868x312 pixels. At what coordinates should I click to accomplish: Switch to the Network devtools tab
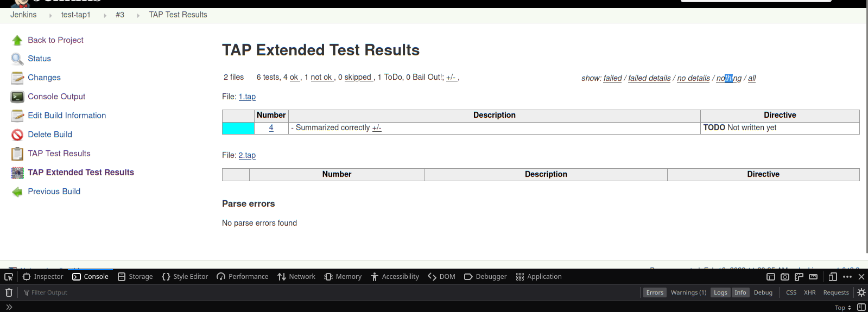(x=296, y=277)
